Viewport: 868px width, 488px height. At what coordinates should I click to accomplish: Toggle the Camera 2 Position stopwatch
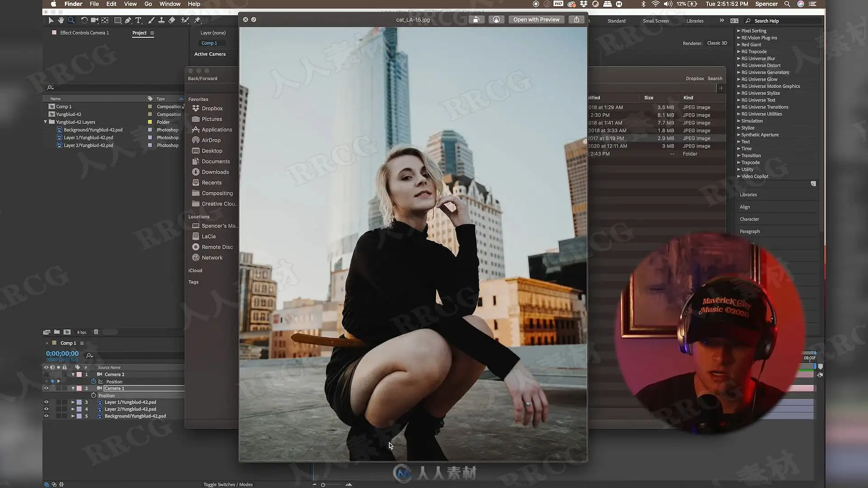[94, 381]
